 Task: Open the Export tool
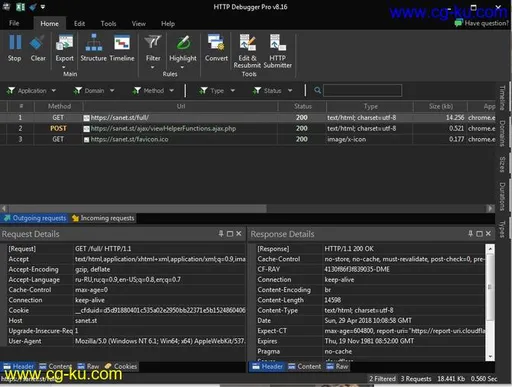click(x=64, y=48)
